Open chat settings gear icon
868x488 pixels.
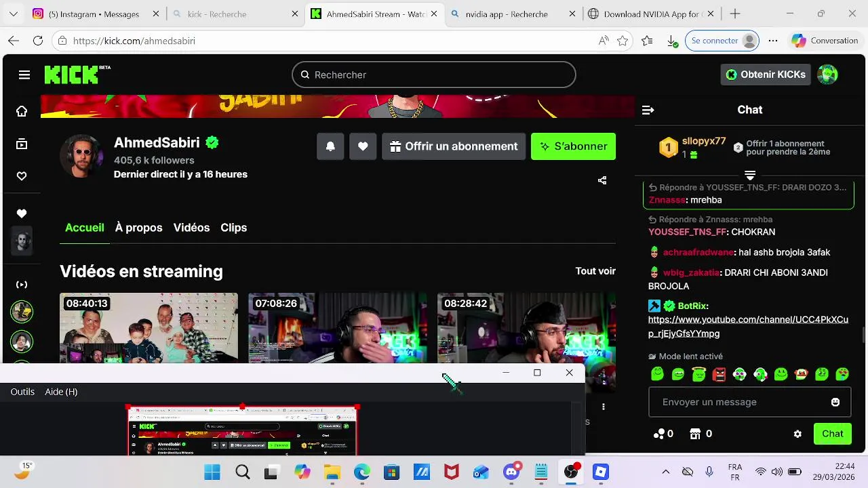tap(797, 434)
